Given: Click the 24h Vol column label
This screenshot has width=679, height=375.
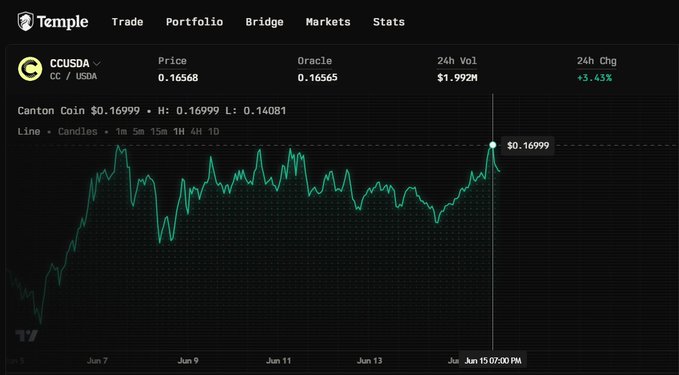Looking at the screenshot, I should pos(457,61).
